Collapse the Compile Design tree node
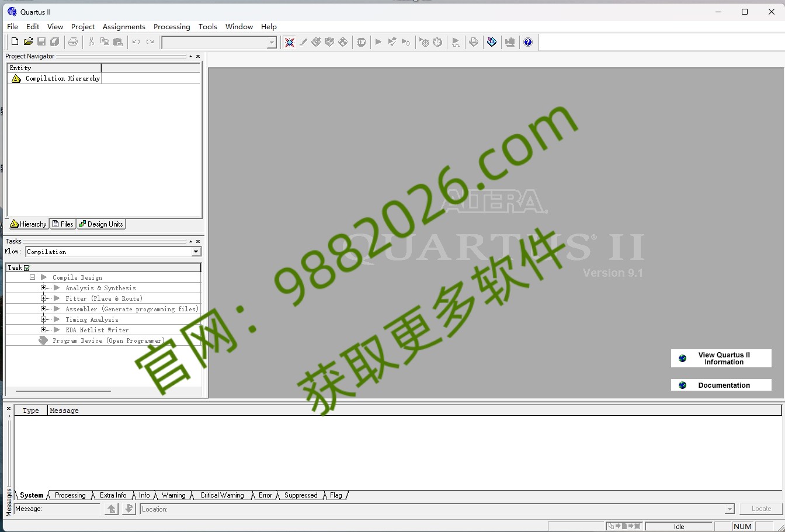The height and width of the screenshot is (532, 785). (x=33, y=277)
